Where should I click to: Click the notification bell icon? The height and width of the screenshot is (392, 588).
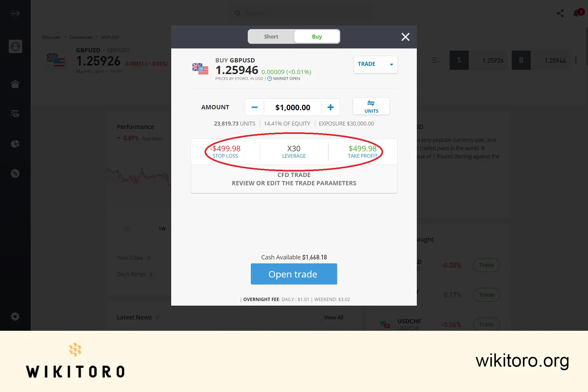pos(577,13)
